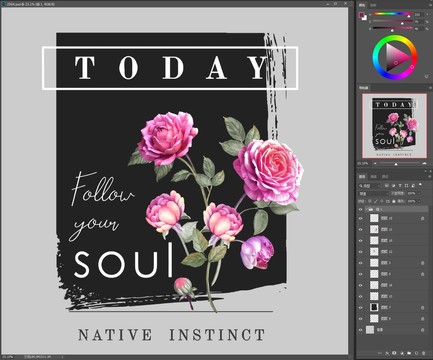Image resolution: width=433 pixels, height=360 pixels.
Task: Click the zoom percentage in status bar
Action: coord(7,357)
